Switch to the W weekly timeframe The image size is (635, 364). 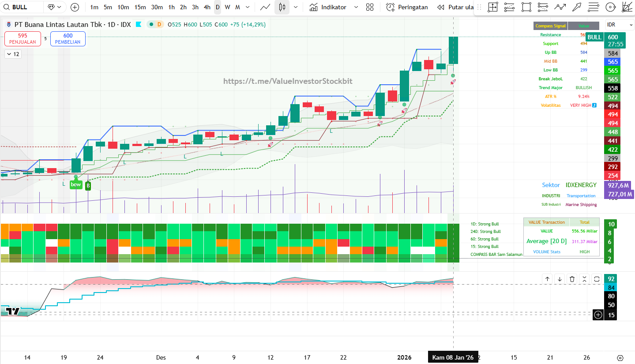coord(227,7)
